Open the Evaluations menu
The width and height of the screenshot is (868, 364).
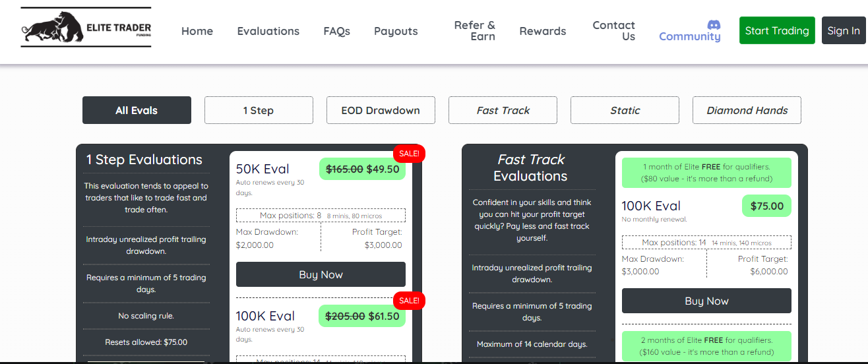[x=268, y=31]
